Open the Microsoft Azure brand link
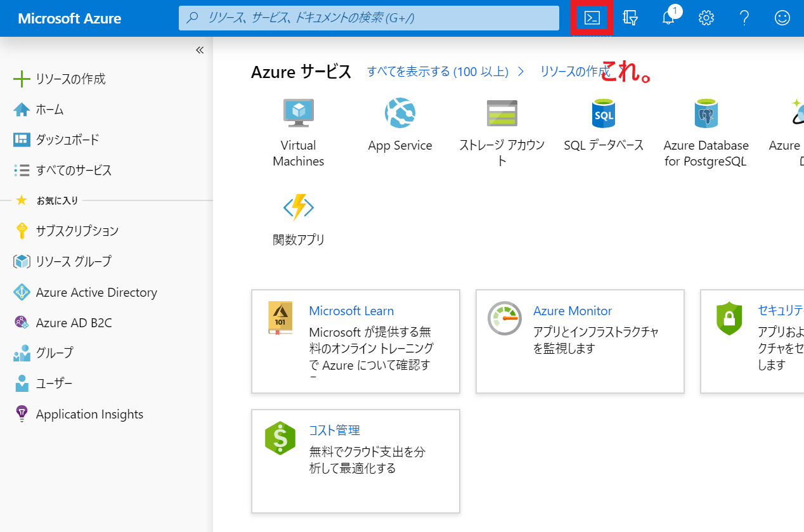This screenshot has height=532, width=804. coord(70,18)
